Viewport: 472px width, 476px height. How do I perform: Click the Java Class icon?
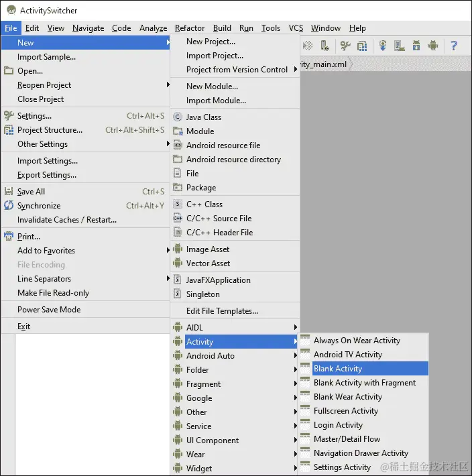pos(178,117)
